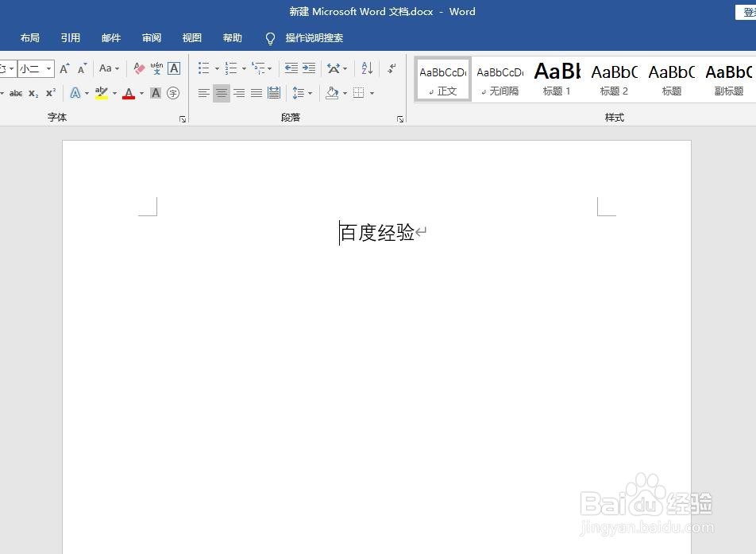The width and height of the screenshot is (756, 554).
Task: Shrink font size with smaller A icon
Action: [82, 68]
